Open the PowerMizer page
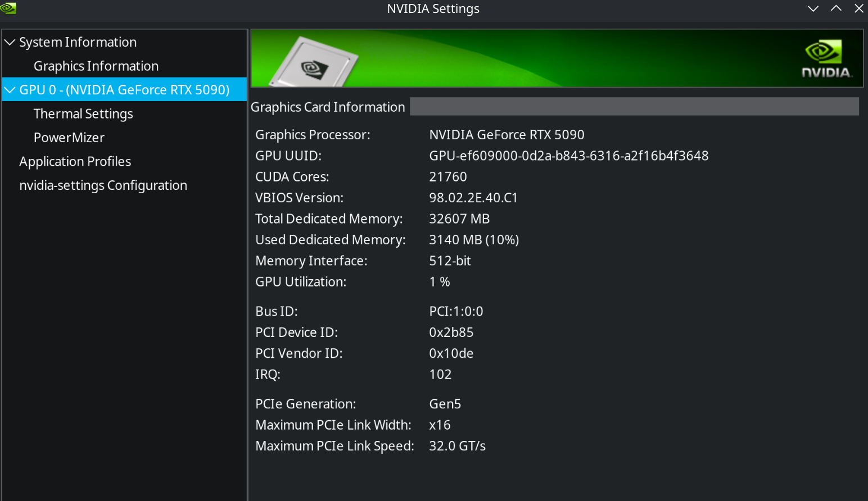 point(69,138)
